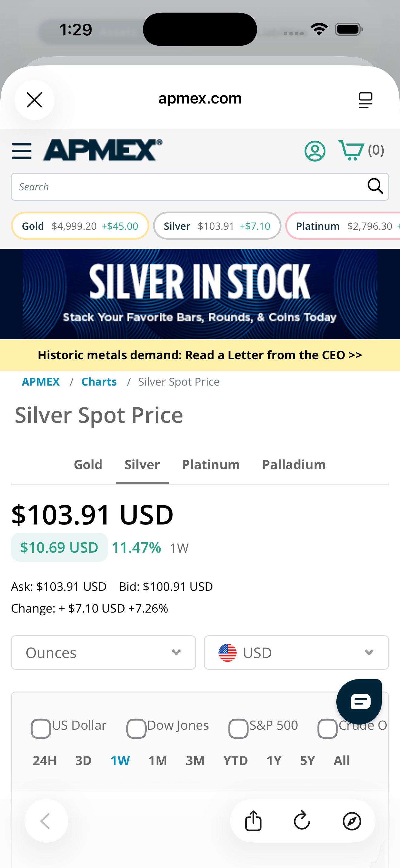Tap the share icon in browser toolbar

click(253, 821)
